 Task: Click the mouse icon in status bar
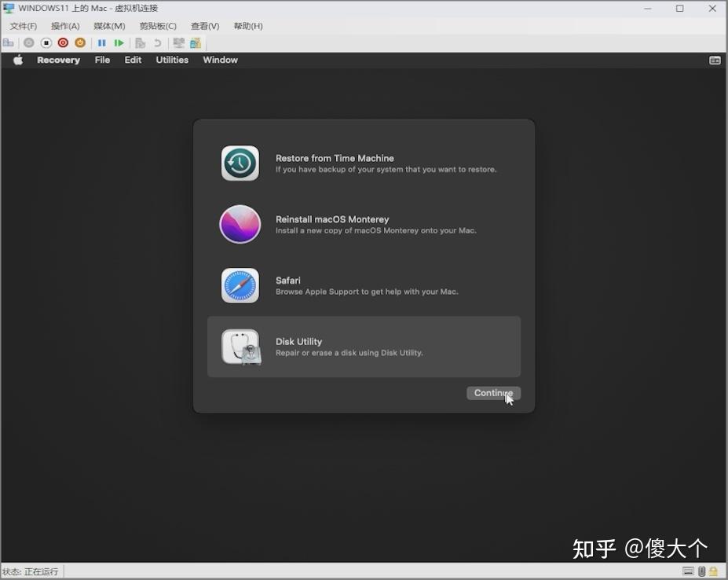point(701,571)
